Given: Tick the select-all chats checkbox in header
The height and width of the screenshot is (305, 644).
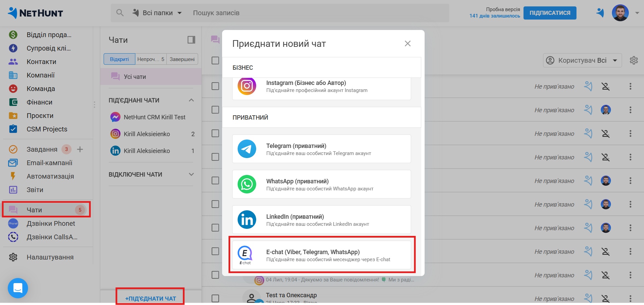Looking at the screenshot, I should (x=215, y=60).
